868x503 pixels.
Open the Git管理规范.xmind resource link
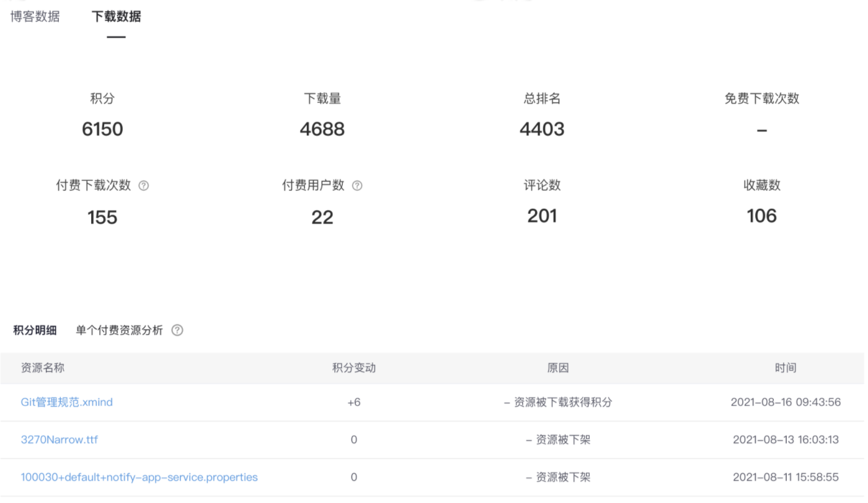[x=66, y=402]
